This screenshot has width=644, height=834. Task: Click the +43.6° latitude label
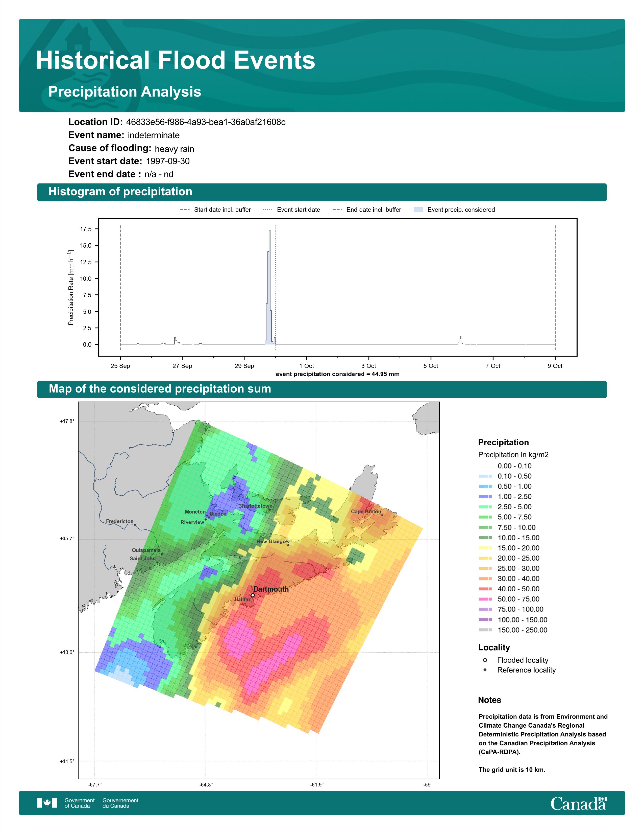pyautogui.click(x=67, y=652)
